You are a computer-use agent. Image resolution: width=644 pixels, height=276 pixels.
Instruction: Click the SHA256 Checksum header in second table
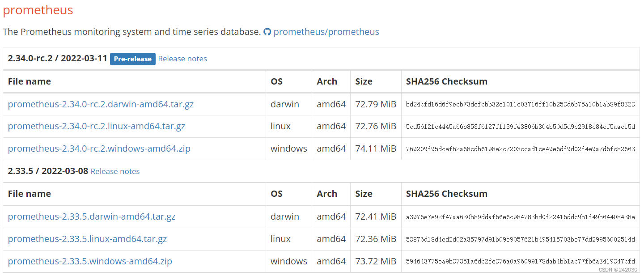pyautogui.click(x=446, y=194)
